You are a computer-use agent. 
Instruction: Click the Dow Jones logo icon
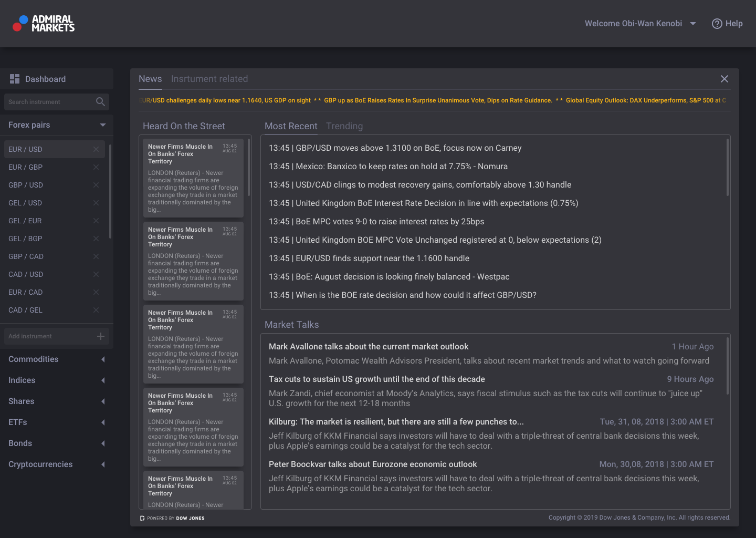click(142, 518)
